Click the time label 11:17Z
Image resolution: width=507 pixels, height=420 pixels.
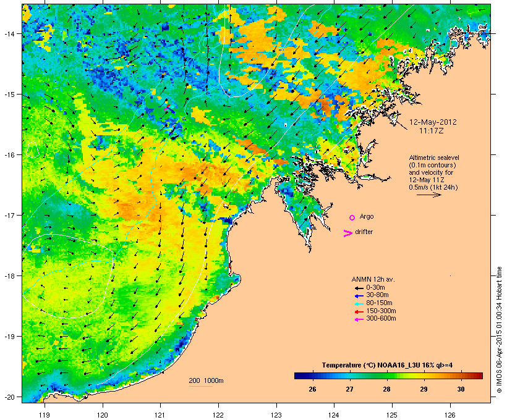432,131
